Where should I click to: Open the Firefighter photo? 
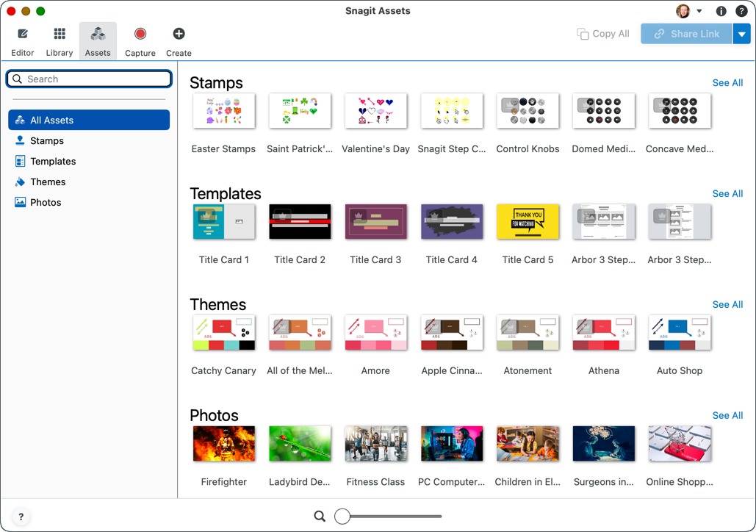223,444
